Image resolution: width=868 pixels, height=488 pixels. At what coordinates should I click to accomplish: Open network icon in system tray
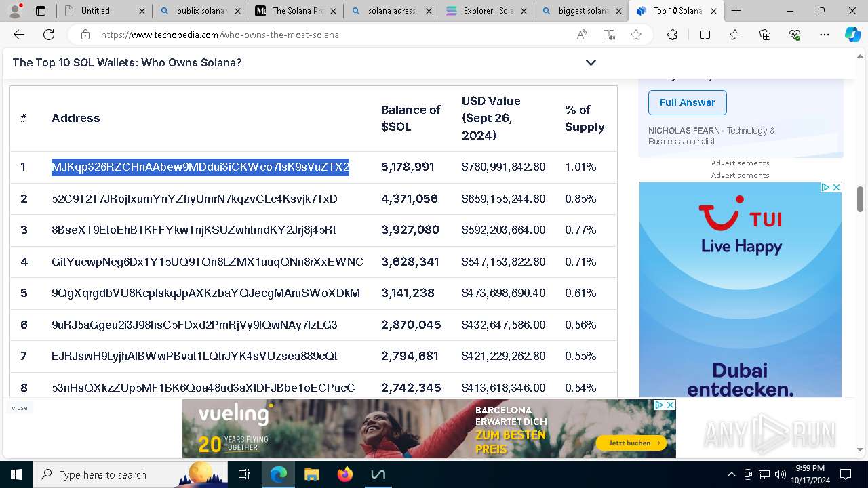click(764, 474)
